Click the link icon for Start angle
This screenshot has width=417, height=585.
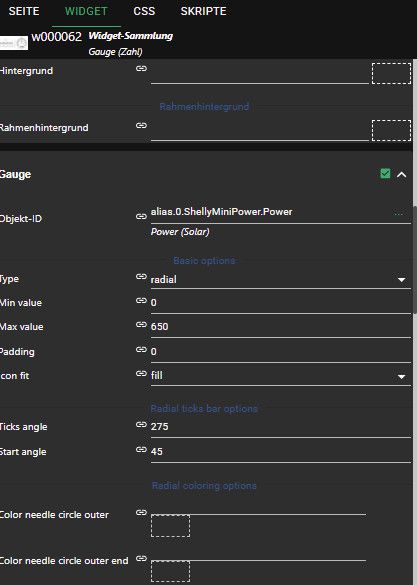point(141,449)
